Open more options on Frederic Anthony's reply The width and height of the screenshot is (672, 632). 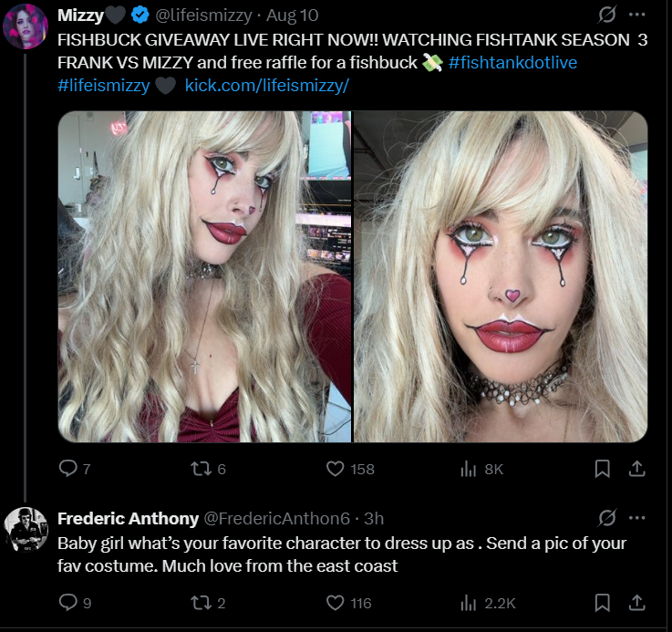[637, 517]
